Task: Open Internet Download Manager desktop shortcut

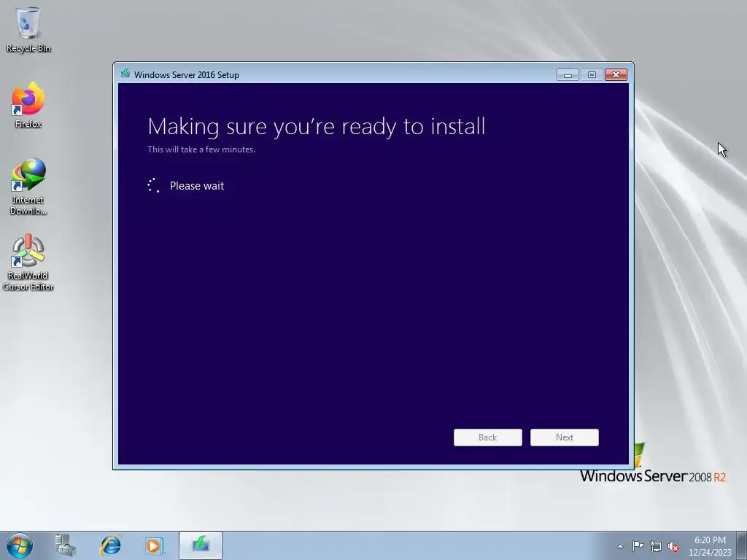Action: 28,186
